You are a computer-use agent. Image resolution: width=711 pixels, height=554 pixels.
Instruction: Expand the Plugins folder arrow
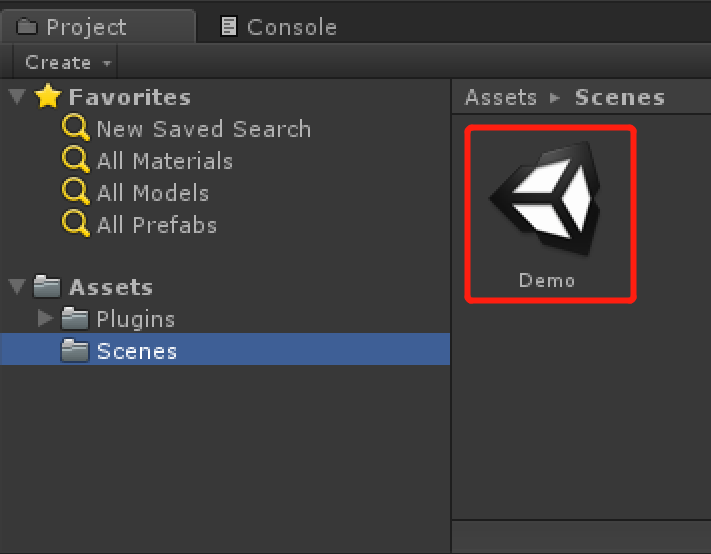tap(45, 318)
